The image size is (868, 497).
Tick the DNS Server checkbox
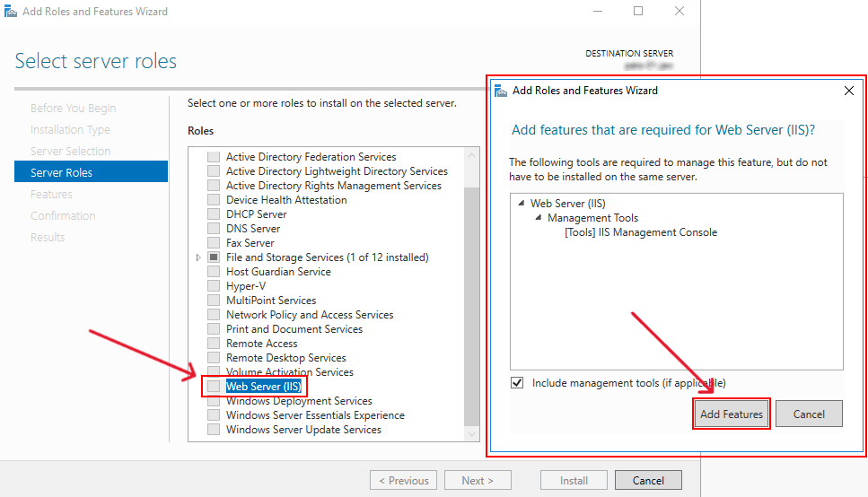coord(214,229)
